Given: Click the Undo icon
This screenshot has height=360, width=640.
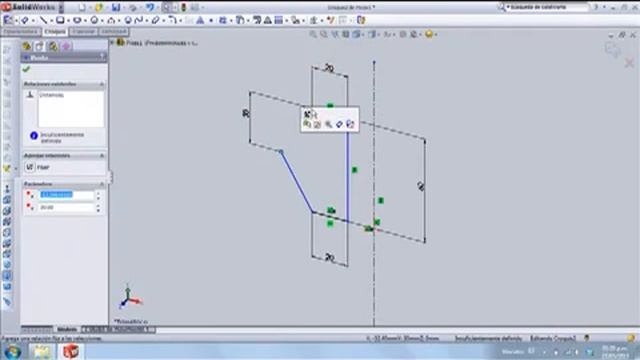Looking at the screenshot, I should pos(150,7).
